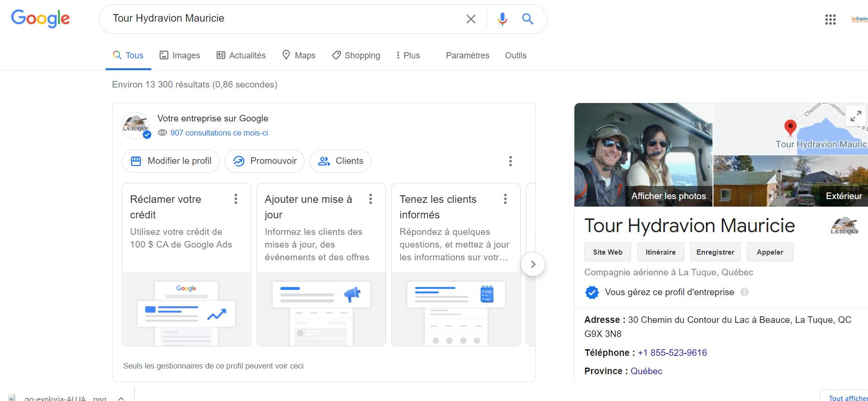The width and height of the screenshot is (868, 401).
Task: Open Afficher les photos thumbnail
Action: tap(643, 154)
